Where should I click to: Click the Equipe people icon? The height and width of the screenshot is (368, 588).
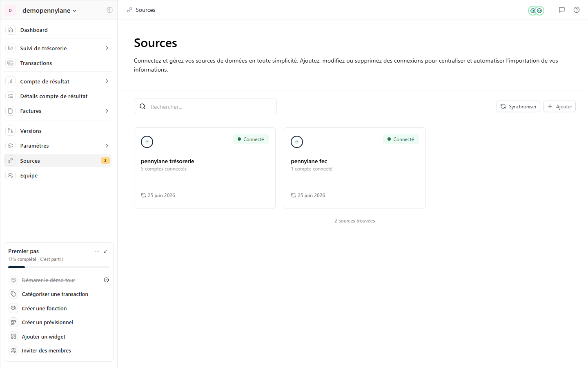[11, 175]
